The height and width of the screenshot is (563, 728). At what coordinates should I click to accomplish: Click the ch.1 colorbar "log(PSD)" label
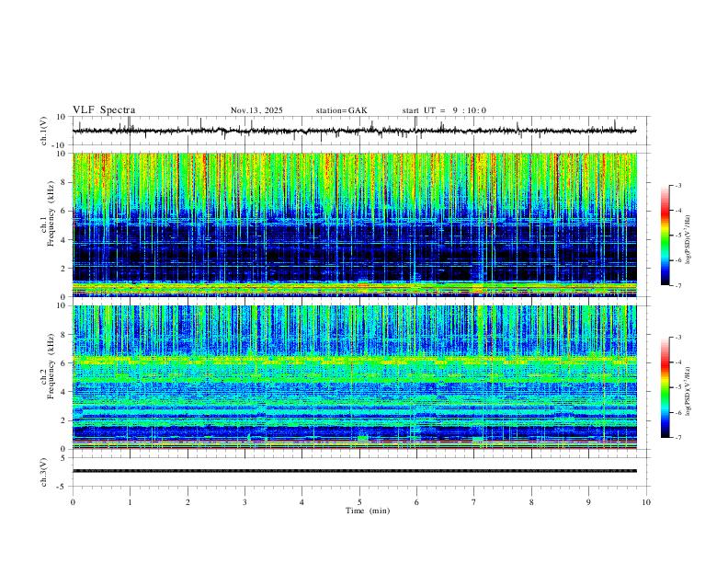click(x=688, y=239)
